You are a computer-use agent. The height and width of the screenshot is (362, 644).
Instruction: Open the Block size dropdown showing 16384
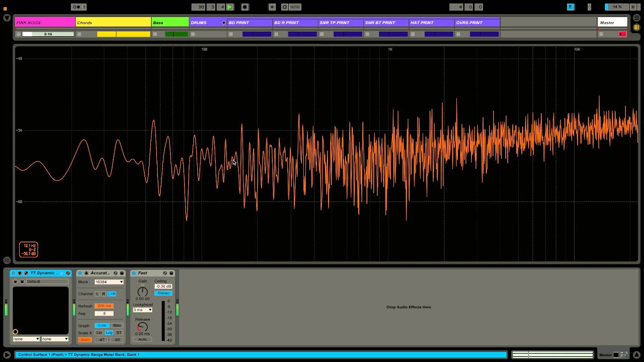(109, 282)
